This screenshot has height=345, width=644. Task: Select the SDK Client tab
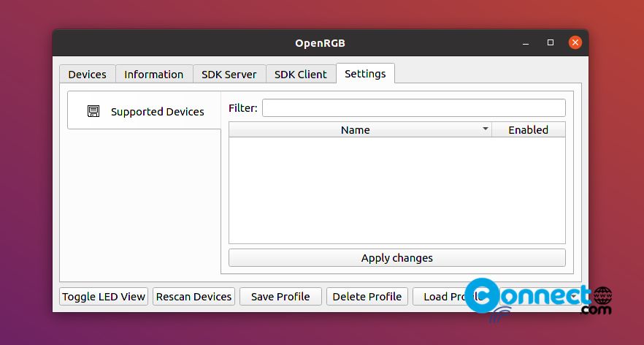[x=301, y=74]
